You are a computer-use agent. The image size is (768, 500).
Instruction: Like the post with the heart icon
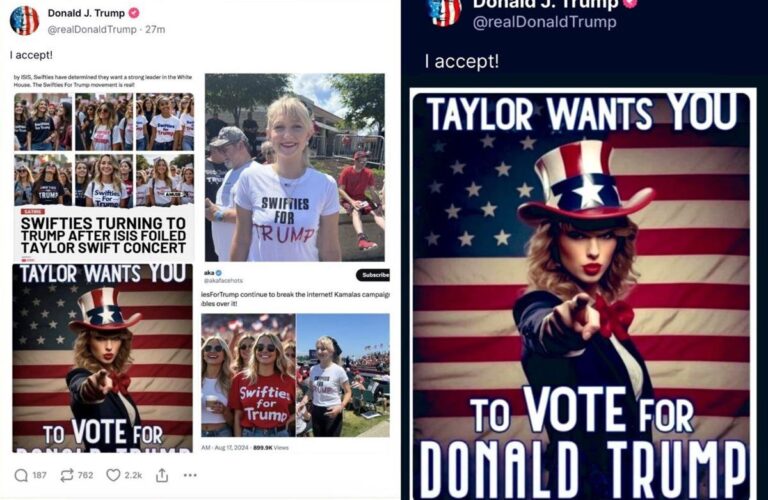tap(113, 475)
